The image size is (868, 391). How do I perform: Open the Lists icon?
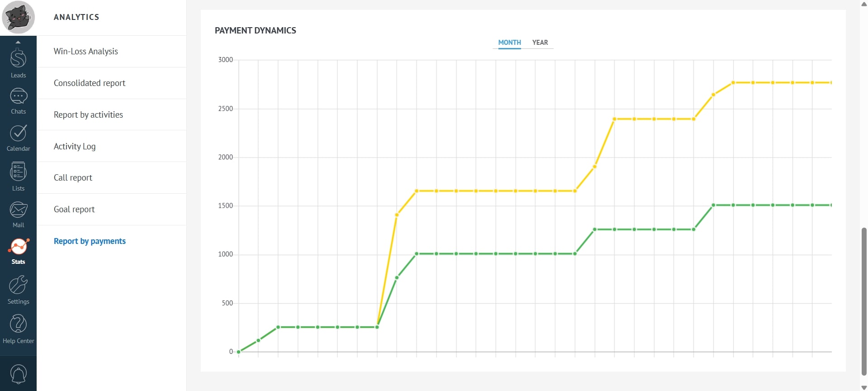point(18,172)
